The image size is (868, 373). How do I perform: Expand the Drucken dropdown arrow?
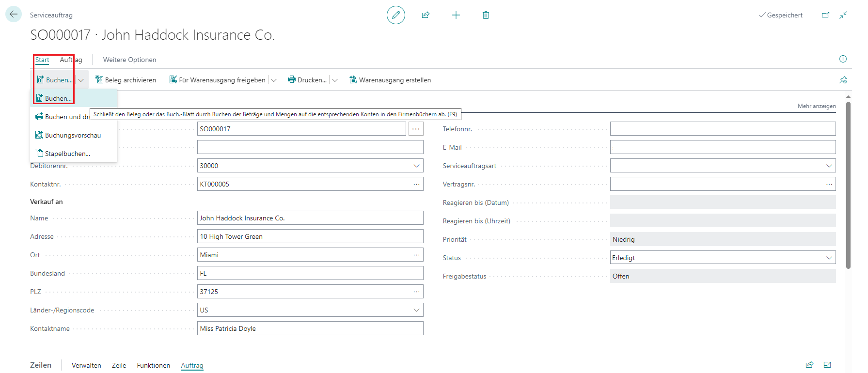point(335,80)
